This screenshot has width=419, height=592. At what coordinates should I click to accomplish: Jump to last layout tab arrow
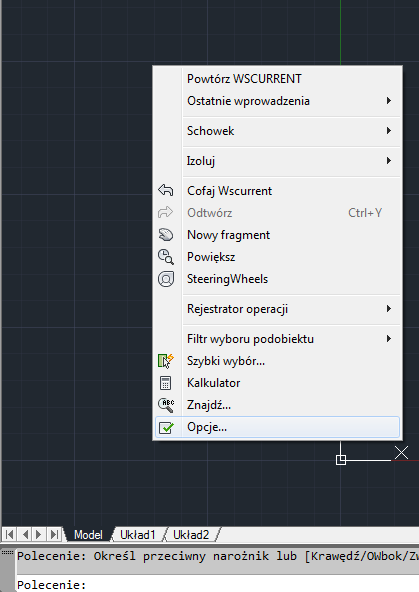pos(54,535)
